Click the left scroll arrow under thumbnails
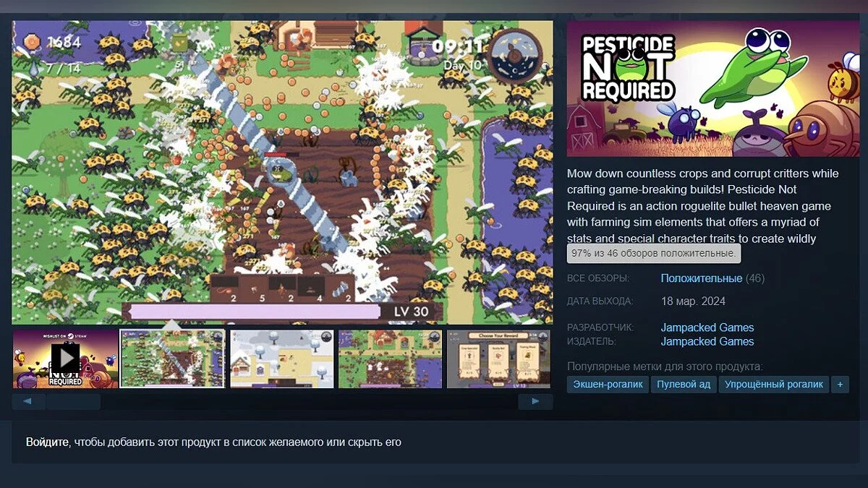Image resolution: width=868 pixels, height=488 pixels. (x=28, y=401)
